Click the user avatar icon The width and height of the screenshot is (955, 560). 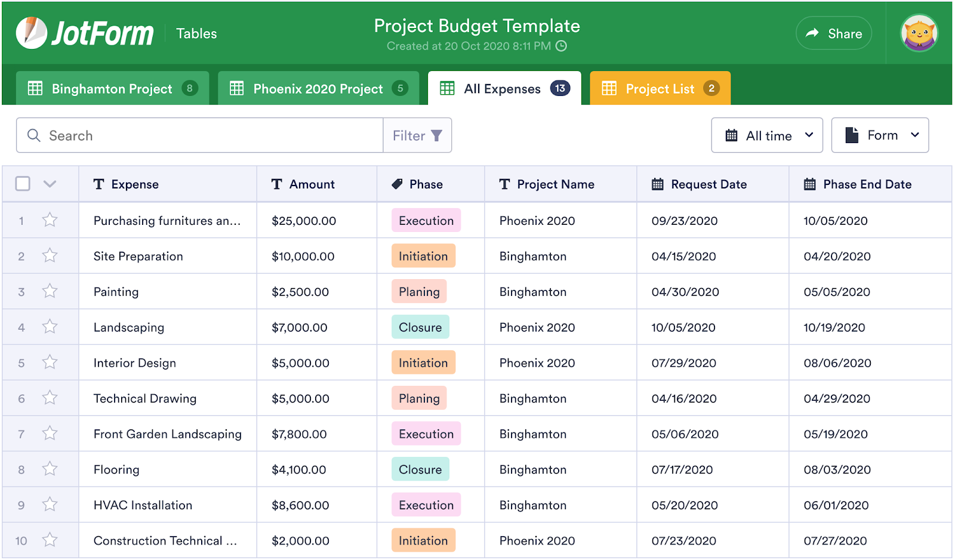[x=919, y=33]
